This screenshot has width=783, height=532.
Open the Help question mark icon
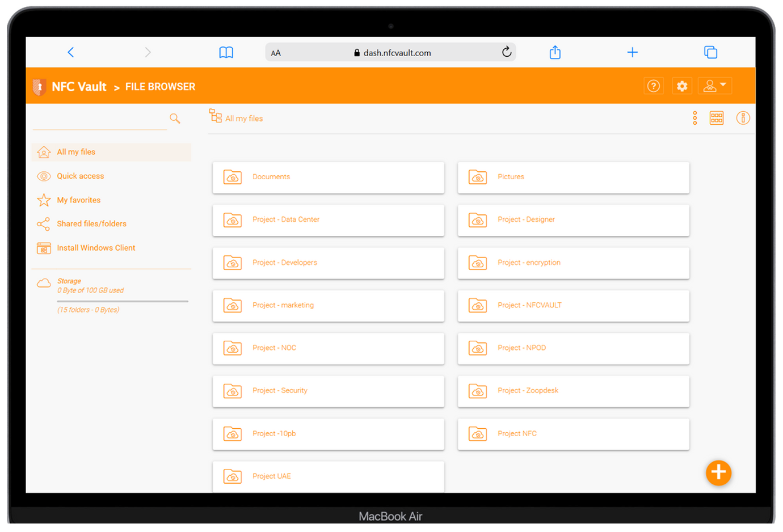654,86
